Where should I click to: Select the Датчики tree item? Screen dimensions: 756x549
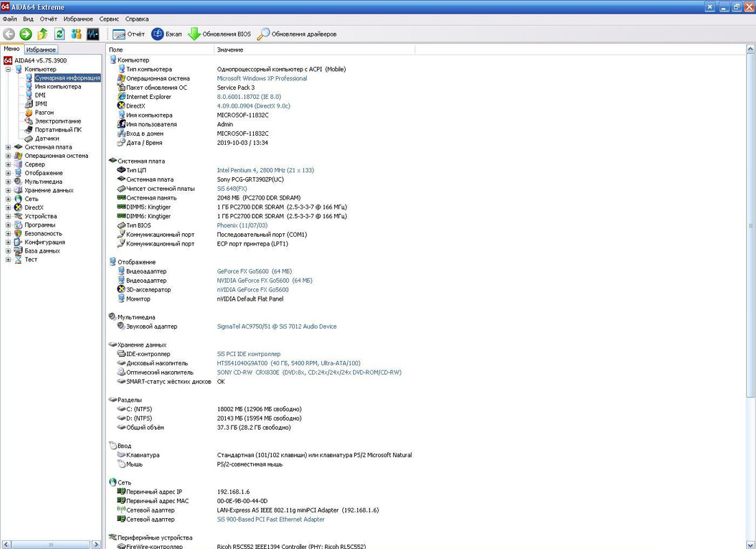point(47,139)
